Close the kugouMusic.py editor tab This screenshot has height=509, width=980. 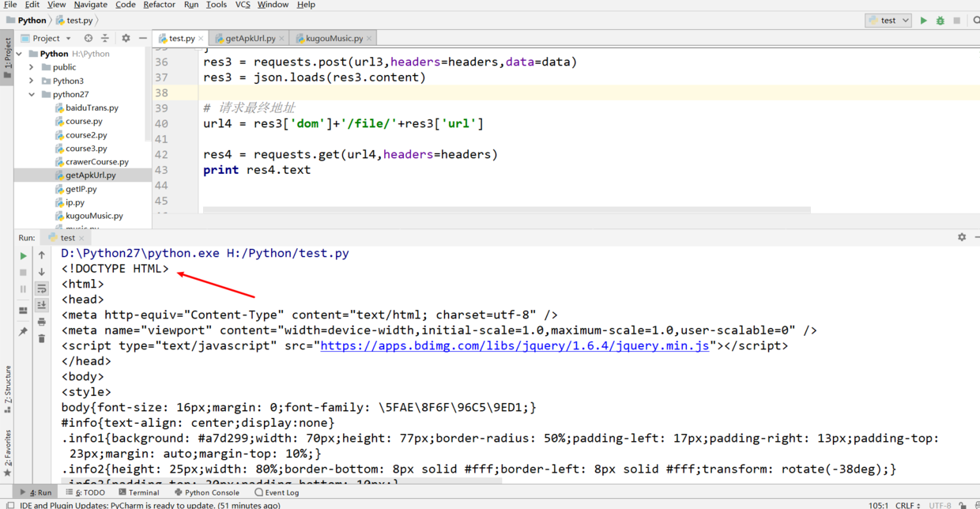click(369, 38)
